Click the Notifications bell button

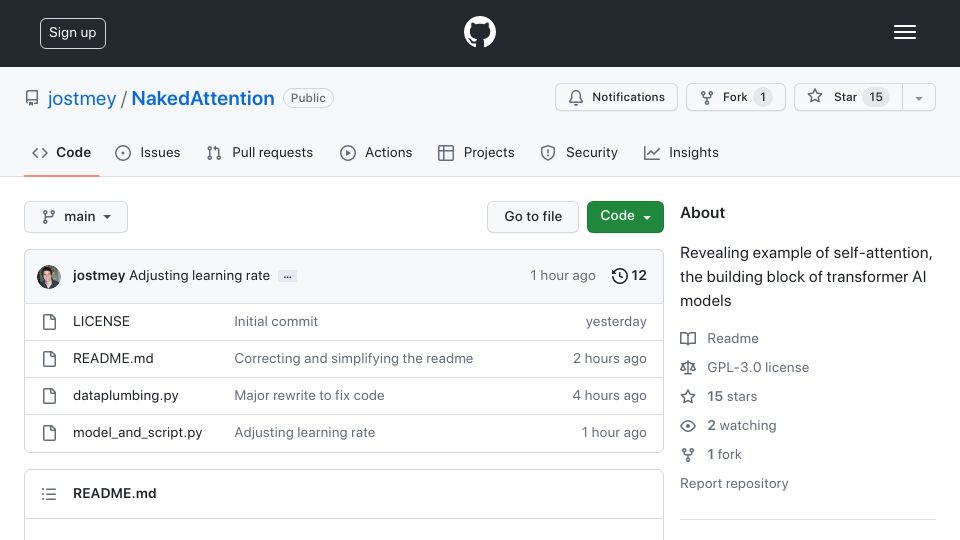click(x=616, y=97)
